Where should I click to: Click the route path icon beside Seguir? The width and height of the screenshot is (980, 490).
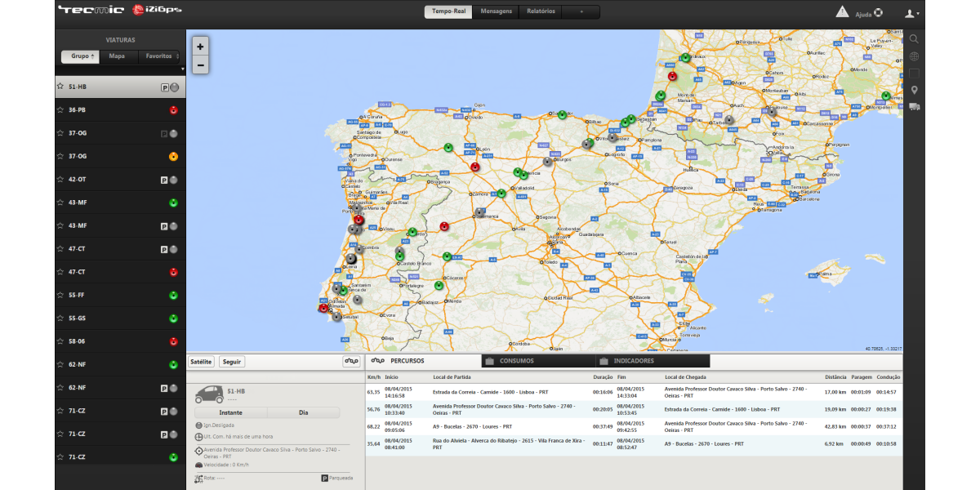[351, 361]
